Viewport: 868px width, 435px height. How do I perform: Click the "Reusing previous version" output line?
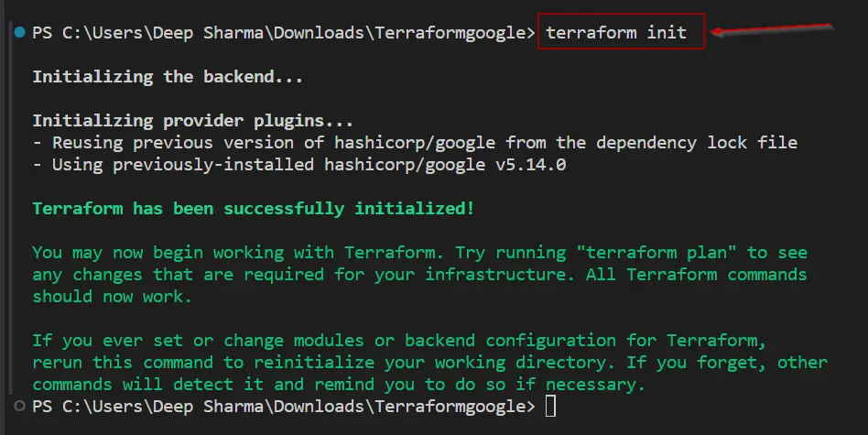275,143
